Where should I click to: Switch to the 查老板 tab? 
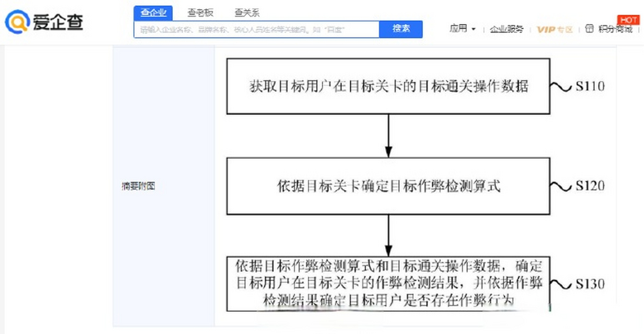(x=201, y=13)
